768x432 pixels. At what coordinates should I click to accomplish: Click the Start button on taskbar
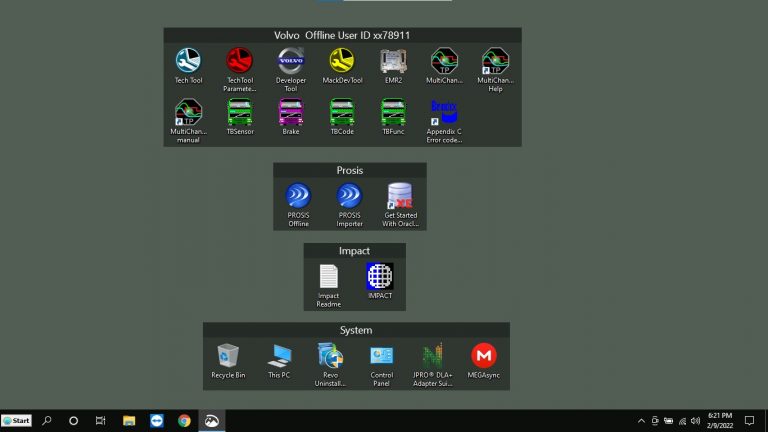point(16,421)
